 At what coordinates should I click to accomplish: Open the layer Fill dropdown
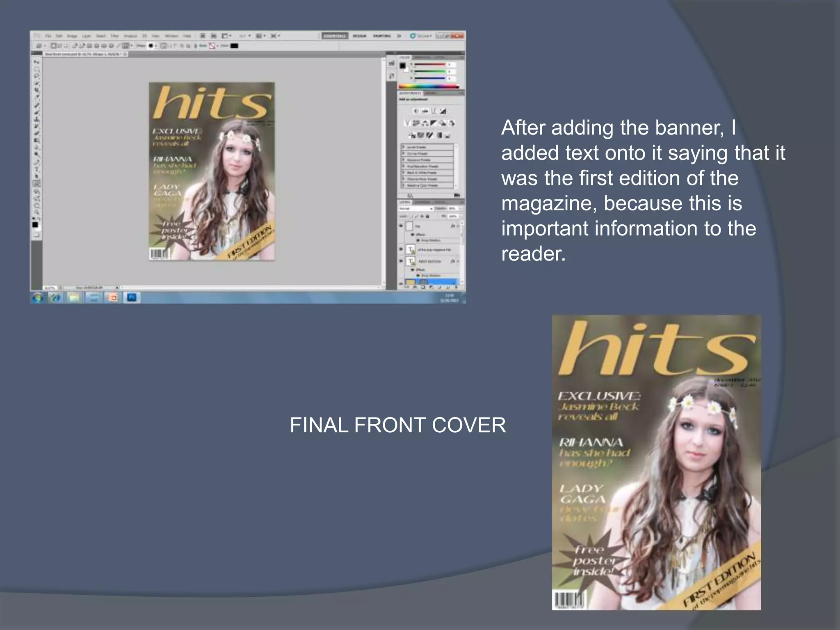[x=461, y=216]
